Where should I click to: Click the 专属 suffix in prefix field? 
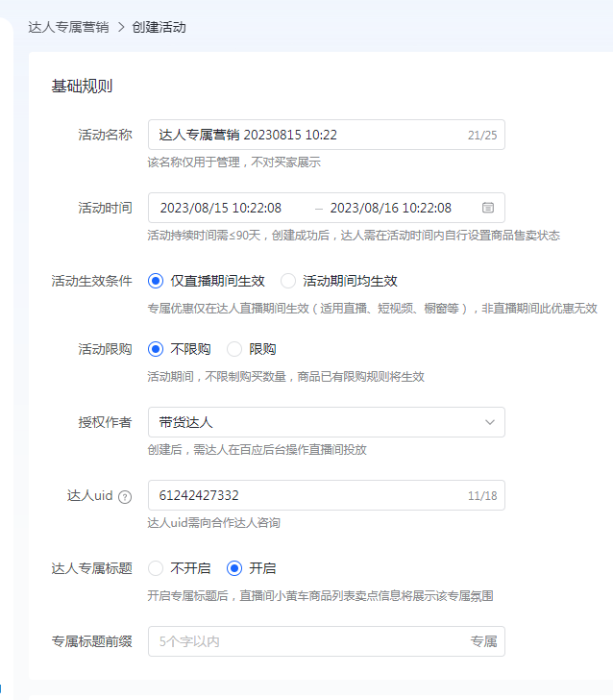[x=483, y=641]
